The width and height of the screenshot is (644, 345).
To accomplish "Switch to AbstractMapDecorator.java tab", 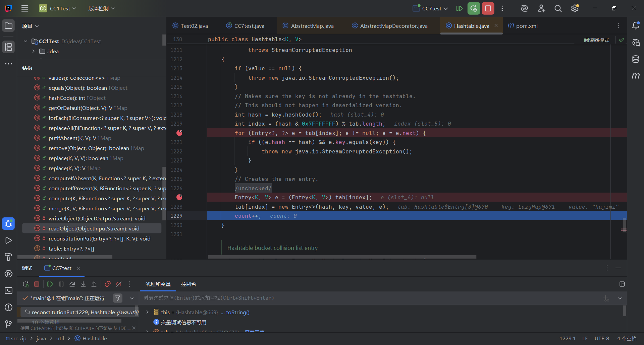I will tap(390, 26).
